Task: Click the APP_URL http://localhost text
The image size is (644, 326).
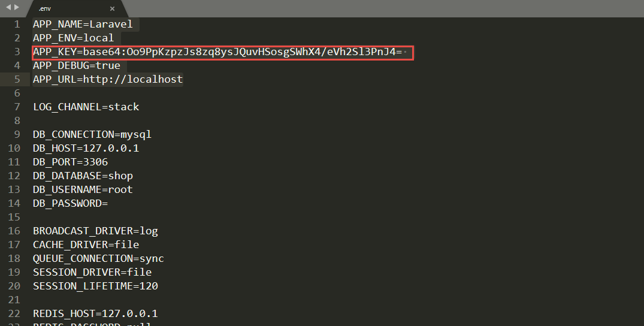Action: [133, 79]
